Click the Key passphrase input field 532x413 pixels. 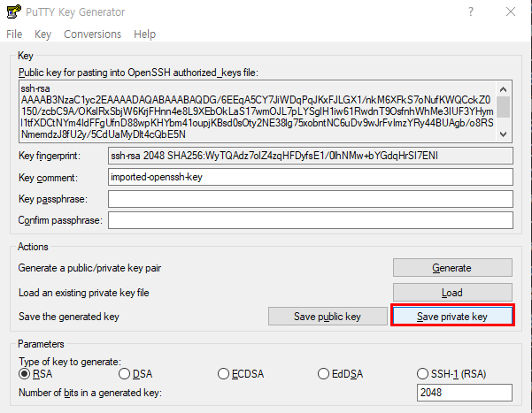point(311,199)
